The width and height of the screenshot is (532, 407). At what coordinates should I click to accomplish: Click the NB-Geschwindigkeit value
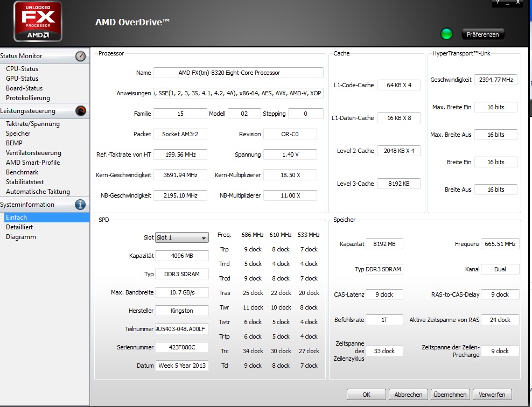pyautogui.click(x=180, y=195)
